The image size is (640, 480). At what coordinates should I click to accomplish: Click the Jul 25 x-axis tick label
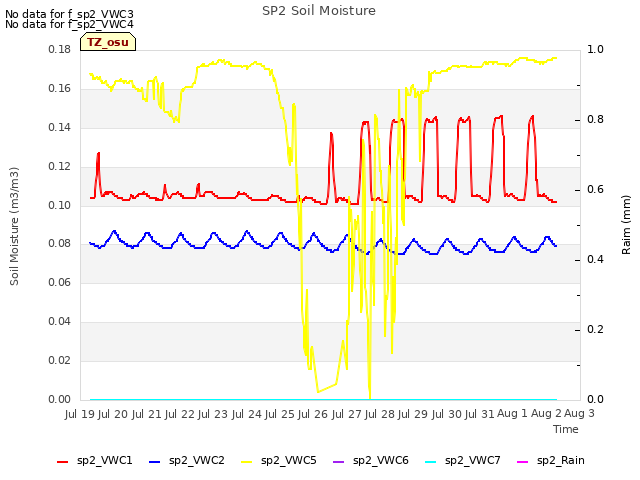(x=280, y=414)
